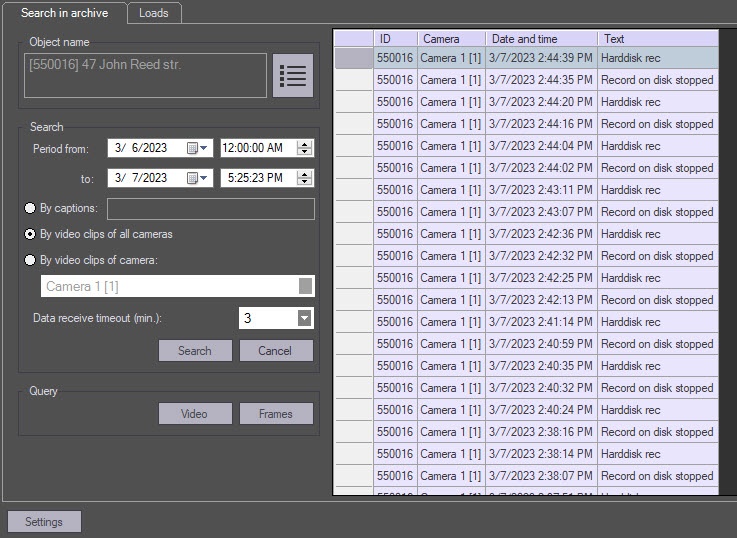This screenshot has width=737, height=538.
Task: Sort by the ID column header
Action: pyautogui.click(x=395, y=39)
